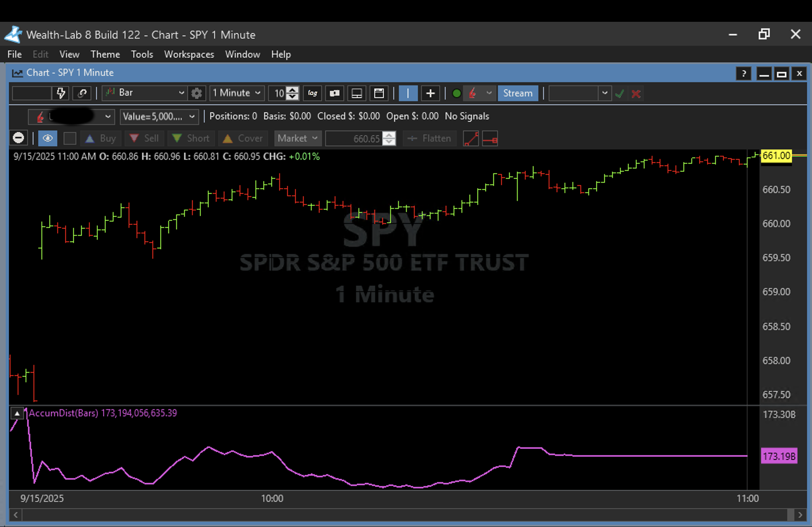Select the crosshair plus cursor tool
The image size is (812, 527).
click(x=430, y=94)
